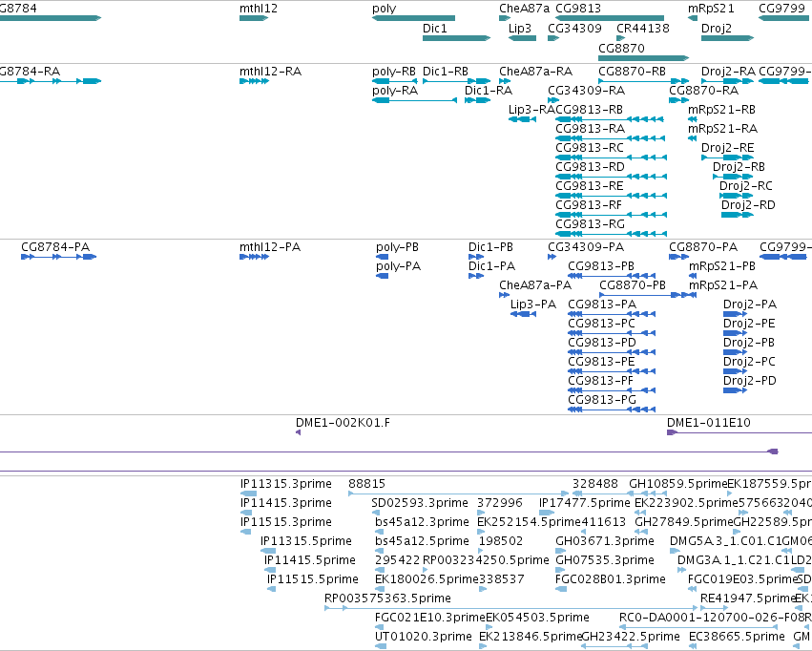The image size is (812, 651).
Task: Click the GH23422.5prime EST label
Action: [631, 637]
